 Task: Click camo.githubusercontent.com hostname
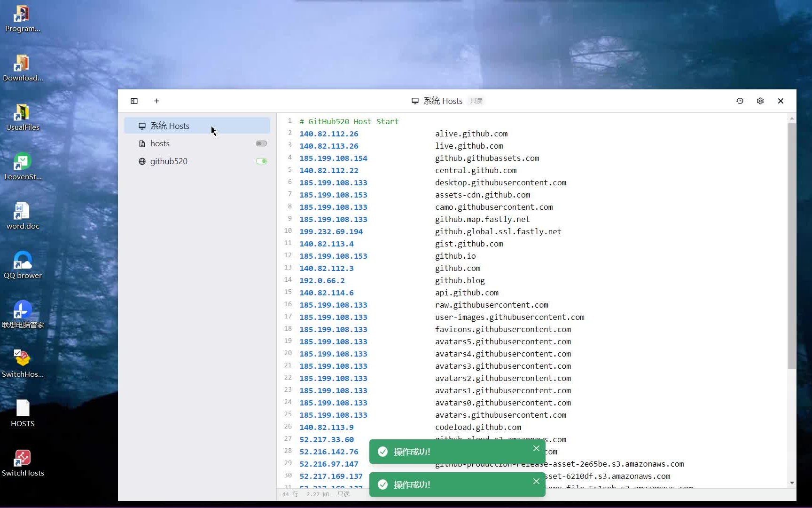494,207
